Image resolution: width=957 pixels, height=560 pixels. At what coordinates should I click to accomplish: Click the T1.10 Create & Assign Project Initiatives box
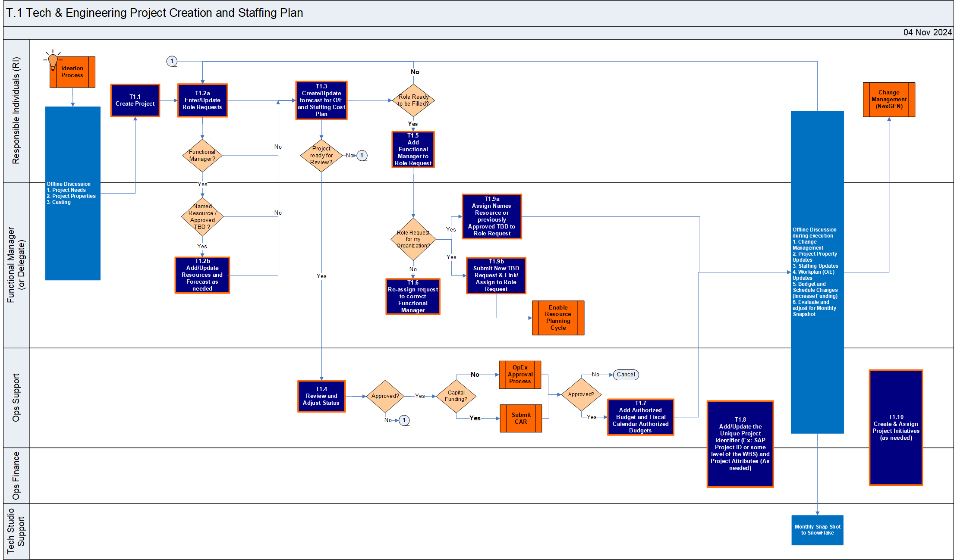896,427
